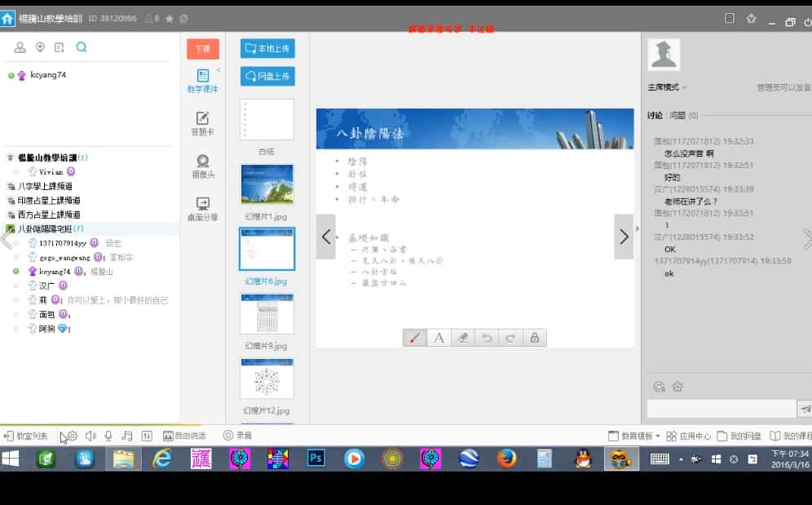Open the 教育模板 templates dropdown
Viewport: 812px width, 505px height.
pos(632,435)
